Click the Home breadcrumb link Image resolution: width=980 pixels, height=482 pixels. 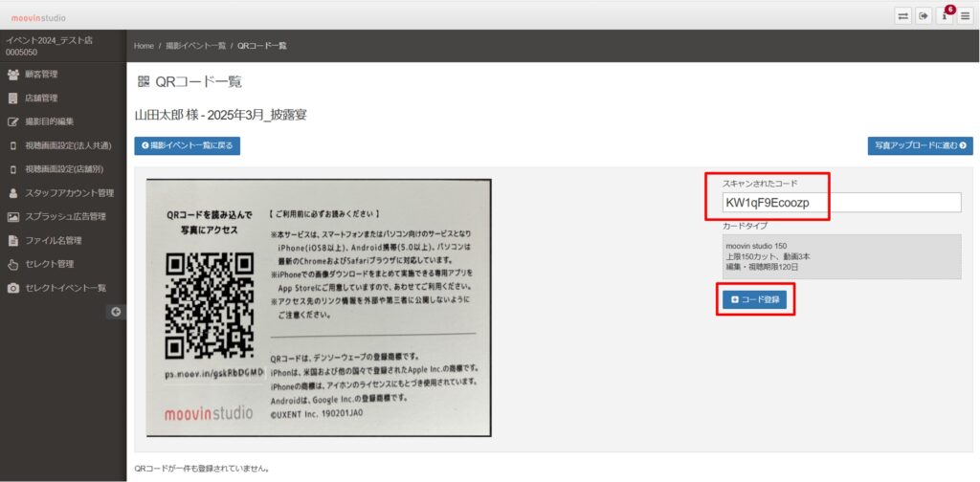pyautogui.click(x=144, y=46)
